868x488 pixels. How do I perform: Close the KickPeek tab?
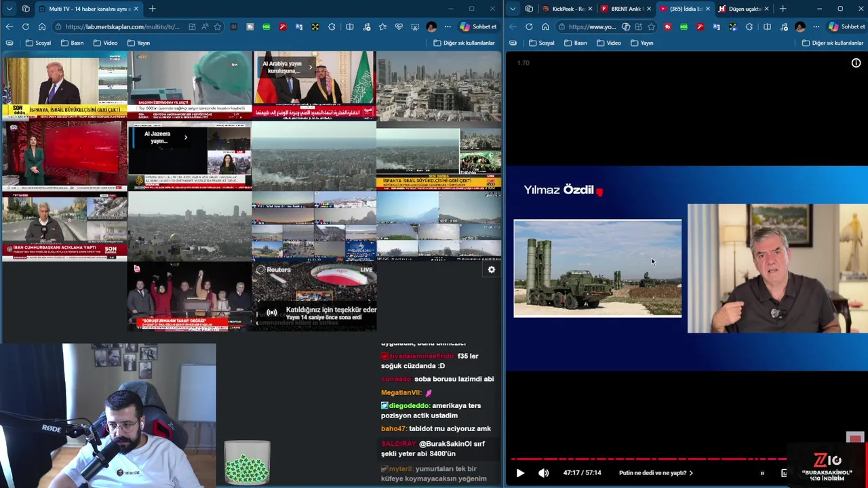click(x=590, y=9)
